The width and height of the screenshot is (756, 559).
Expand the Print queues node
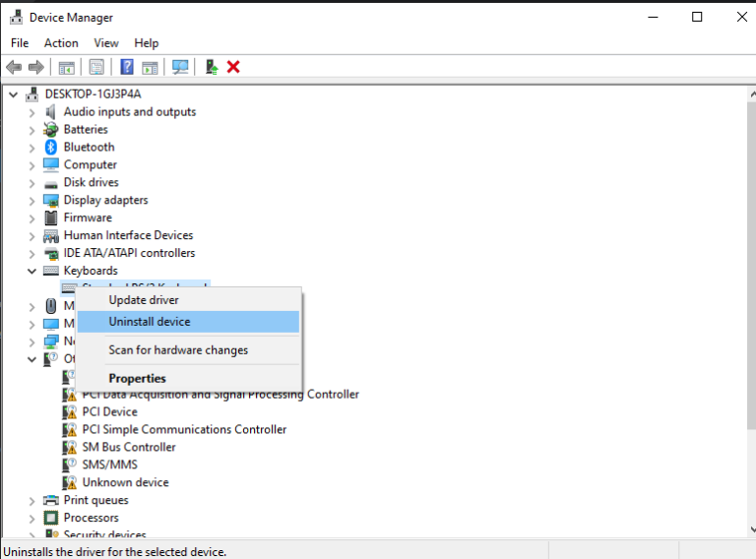[31, 501]
